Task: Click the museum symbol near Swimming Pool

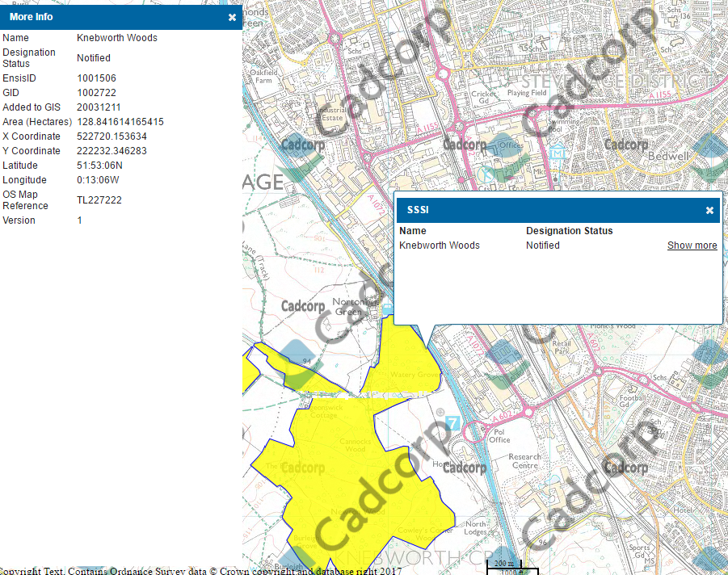Action: click(x=558, y=151)
